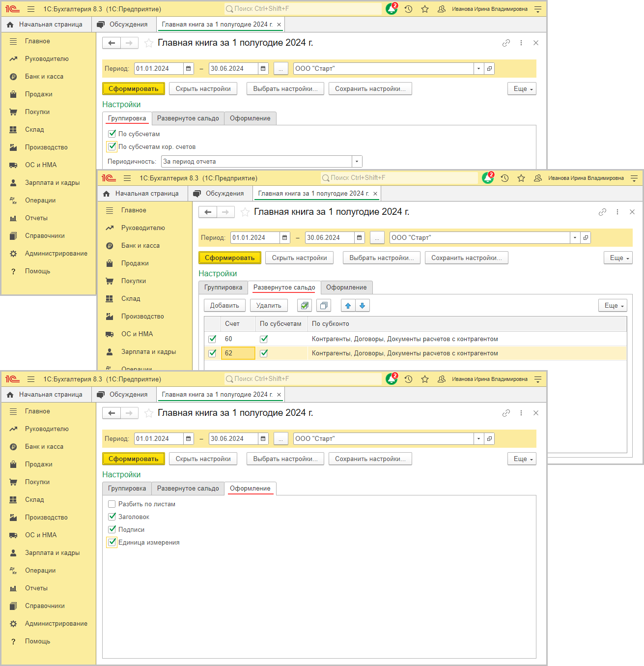The height and width of the screenshot is (666, 644).
Task: Open start date calendar in bottom window
Action: [189, 439]
